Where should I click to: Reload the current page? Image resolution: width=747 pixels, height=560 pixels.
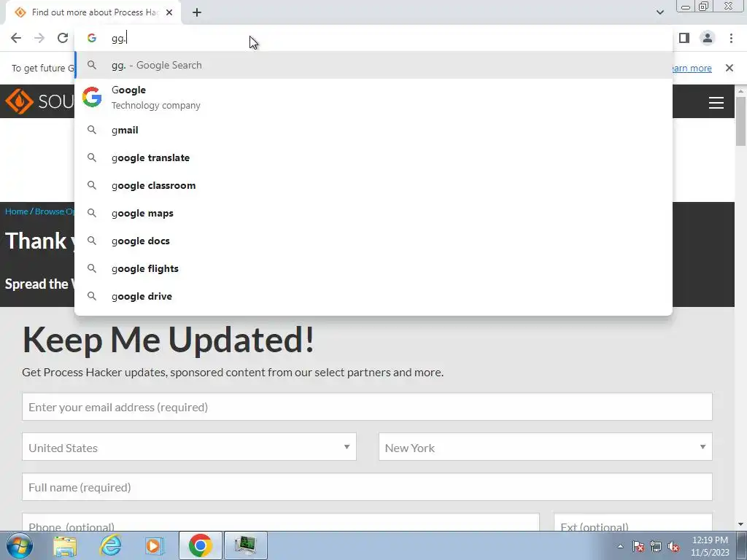63,38
